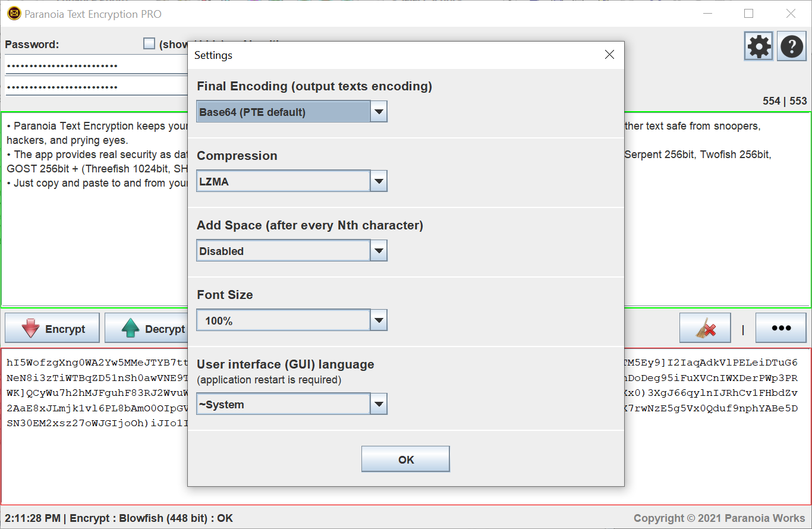The width and height of the screenshot is (812, 529).
Task: Select the Base64 (PTE default) combo box
Action: click(284, 112)
